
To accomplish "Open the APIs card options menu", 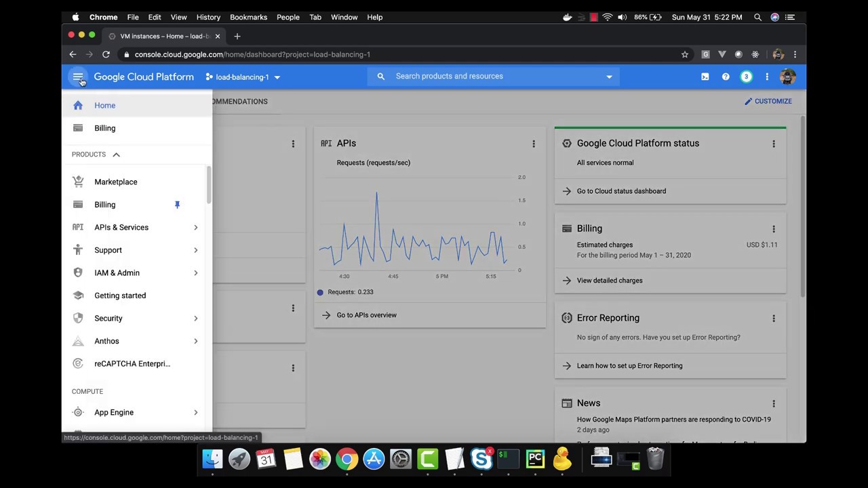I will 534,144.
